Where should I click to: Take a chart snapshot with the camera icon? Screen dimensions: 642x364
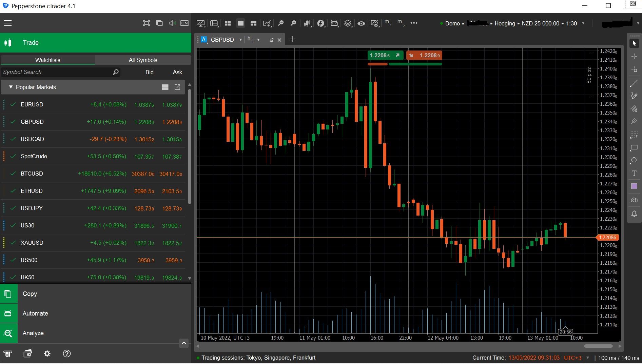(x=634, y=200)
